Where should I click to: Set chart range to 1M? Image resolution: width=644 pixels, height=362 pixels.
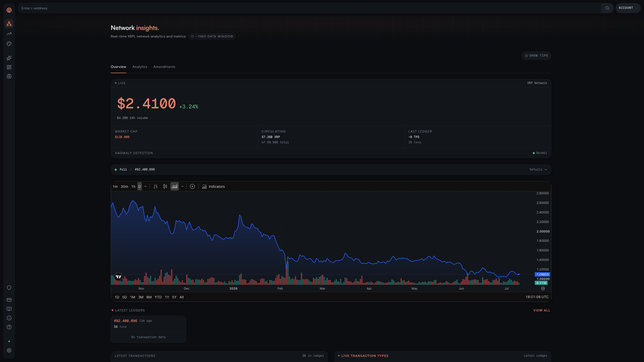pos(132,297)
